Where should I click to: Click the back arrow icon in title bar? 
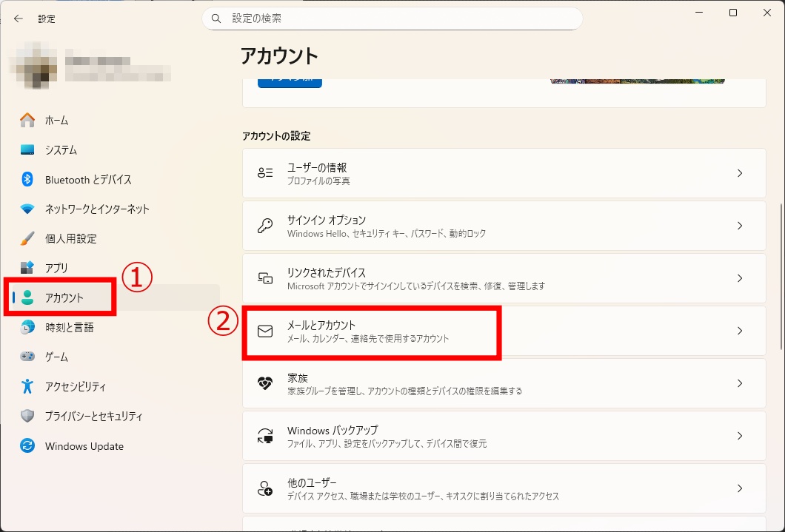coord(19,18)
